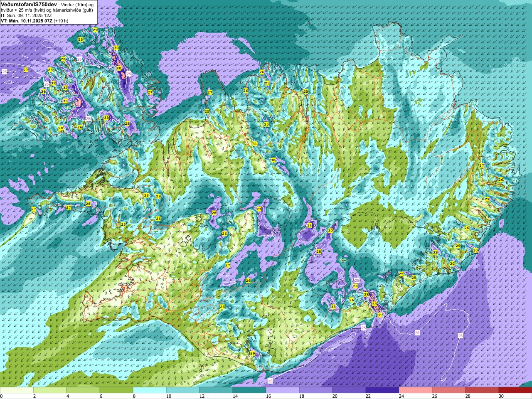
Task: Select the legend tick label '12'
Action: click(x=202, y=396)
